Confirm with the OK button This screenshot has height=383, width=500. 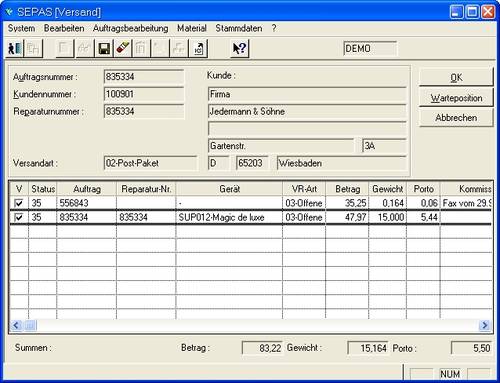[x=456, y=77]
